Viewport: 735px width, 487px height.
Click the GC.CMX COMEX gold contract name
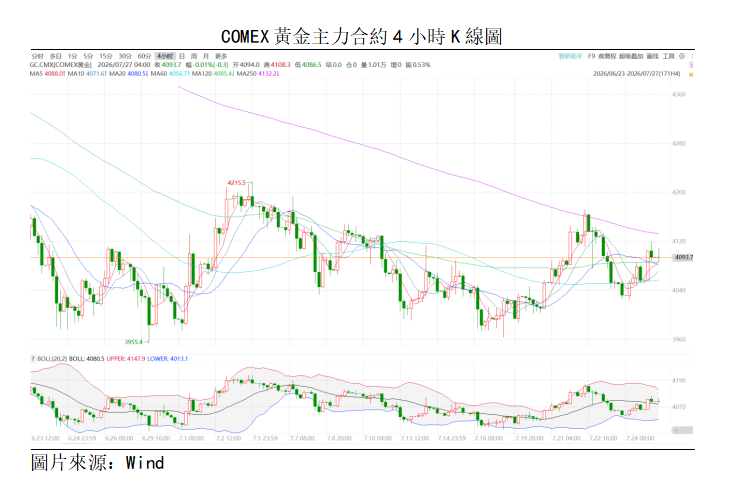pyautogui.click(x=61, y=65)
